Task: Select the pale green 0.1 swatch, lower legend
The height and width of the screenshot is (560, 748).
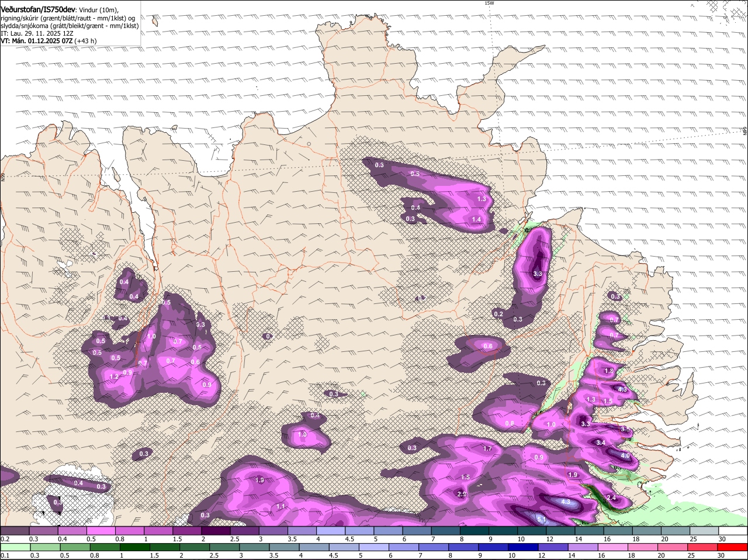Action: pyautogui.click(x=15, y=547)
